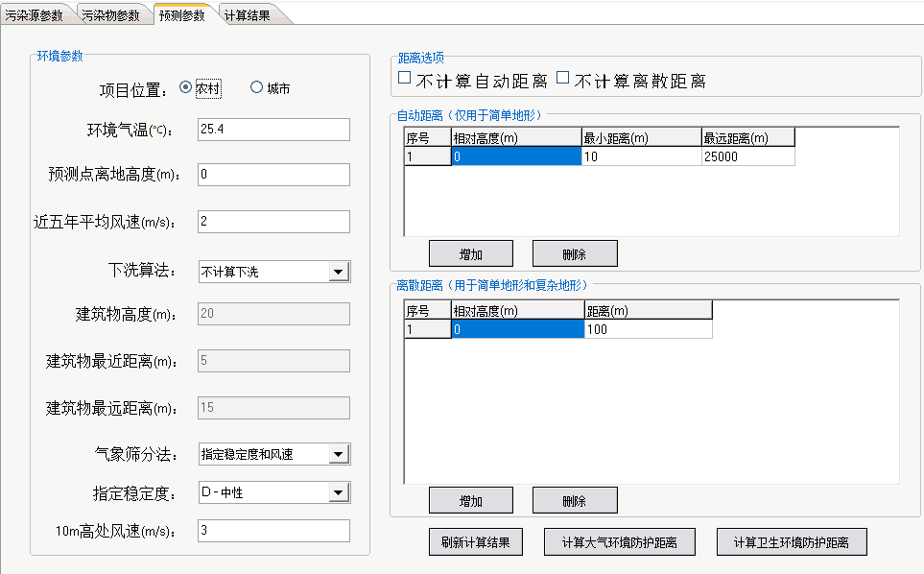This screenshot has height=574, width=924.
Task: Toggle 不计算离散距离 checkbox
Action: coord(563,79)
